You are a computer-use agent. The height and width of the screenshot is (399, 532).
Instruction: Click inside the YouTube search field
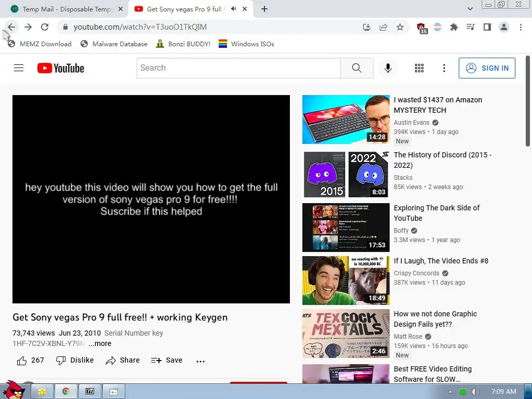pos(238,68)
